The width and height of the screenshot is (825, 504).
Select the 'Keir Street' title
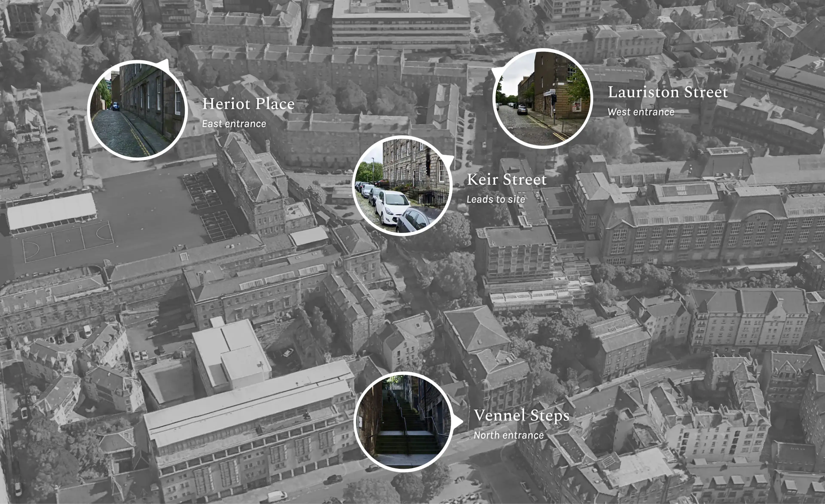[x=507, y=180]
